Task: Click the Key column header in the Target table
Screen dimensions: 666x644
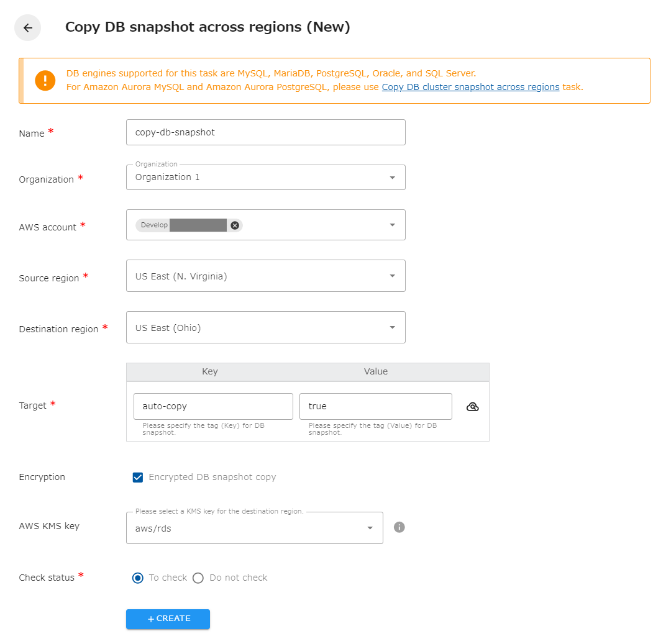Action: point(209,371)
